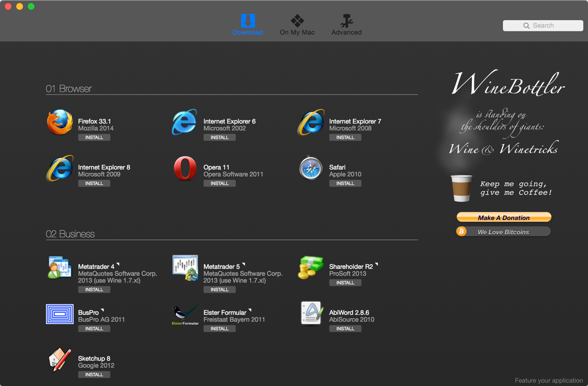Viewport: 588px width, 386px height.
Task: Expand the Metatrader 5 info triangle
Action: point(244,265)
